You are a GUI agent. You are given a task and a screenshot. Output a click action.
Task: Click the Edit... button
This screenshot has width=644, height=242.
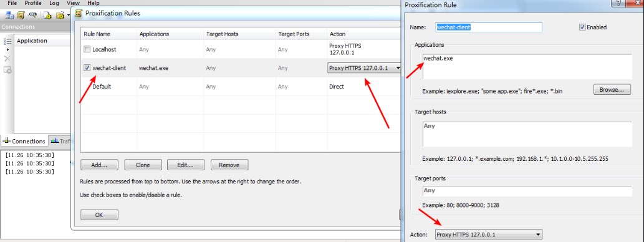coord(186,165)
